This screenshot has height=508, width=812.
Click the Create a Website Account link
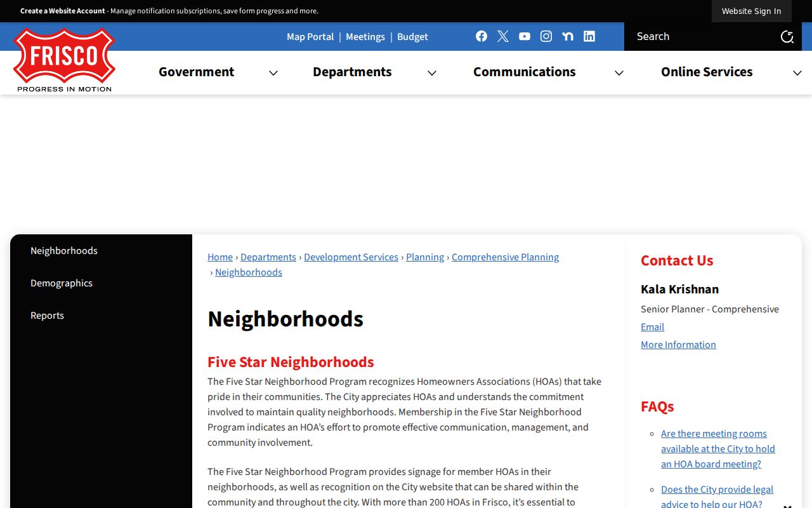click(63, 11)
